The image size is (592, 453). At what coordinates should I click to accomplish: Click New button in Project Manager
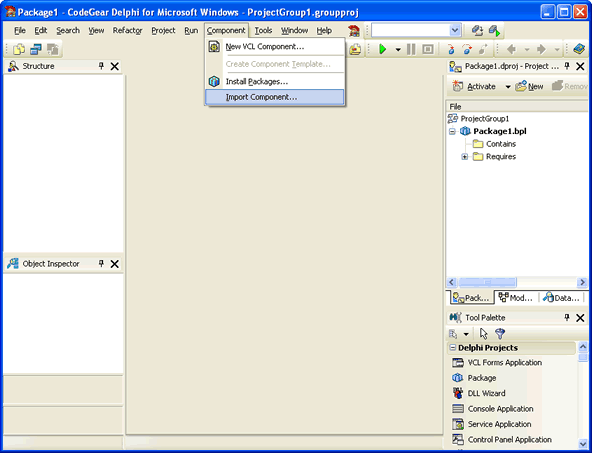[x=529, y=86]
